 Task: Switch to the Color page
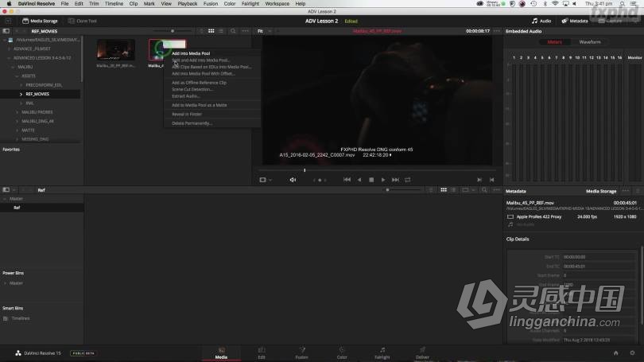coord(342,352)
